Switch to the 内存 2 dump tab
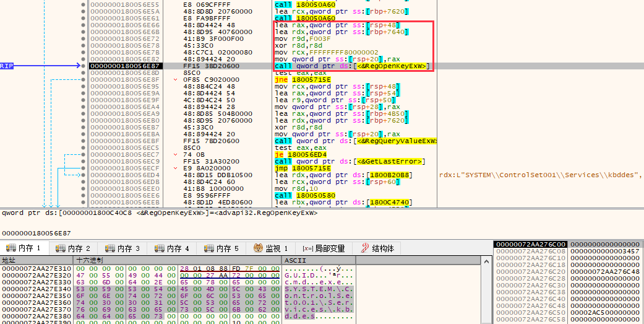The image size is (644, 324). point(74,248)
